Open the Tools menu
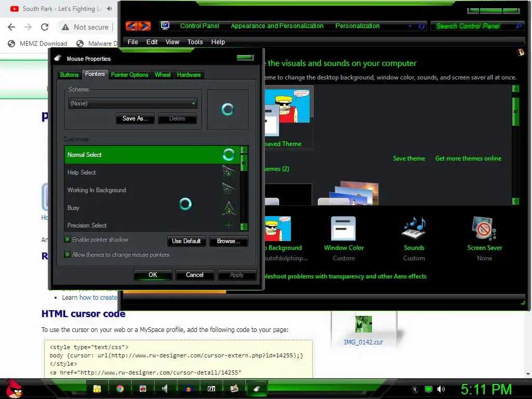This screenshot has height=399, width=532. click(195, 42)
